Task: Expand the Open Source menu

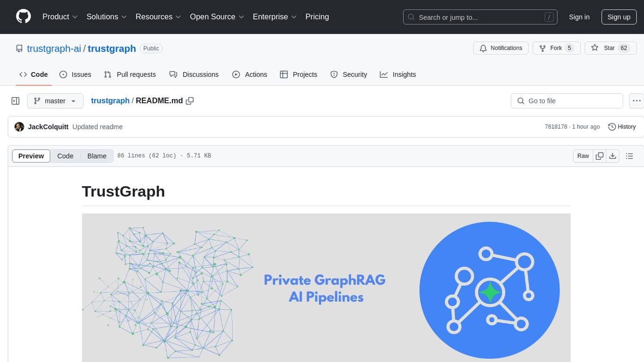Action: tap(217, 17)
